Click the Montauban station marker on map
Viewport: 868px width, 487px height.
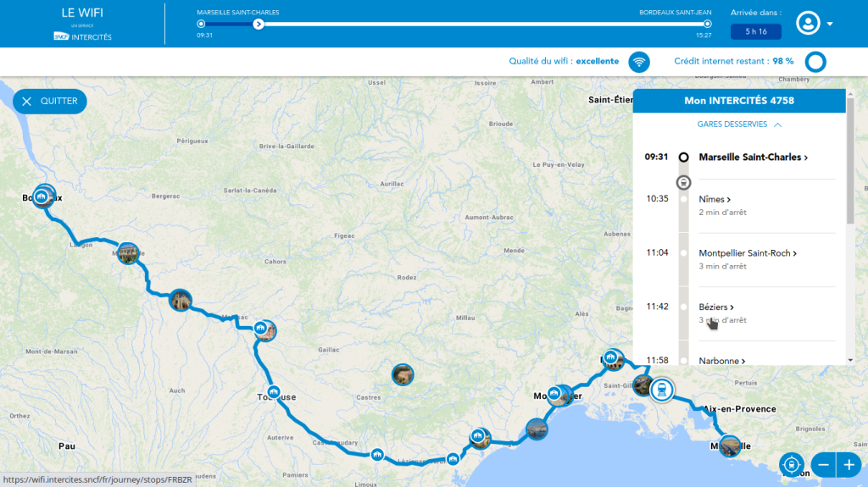coord(261,328)
